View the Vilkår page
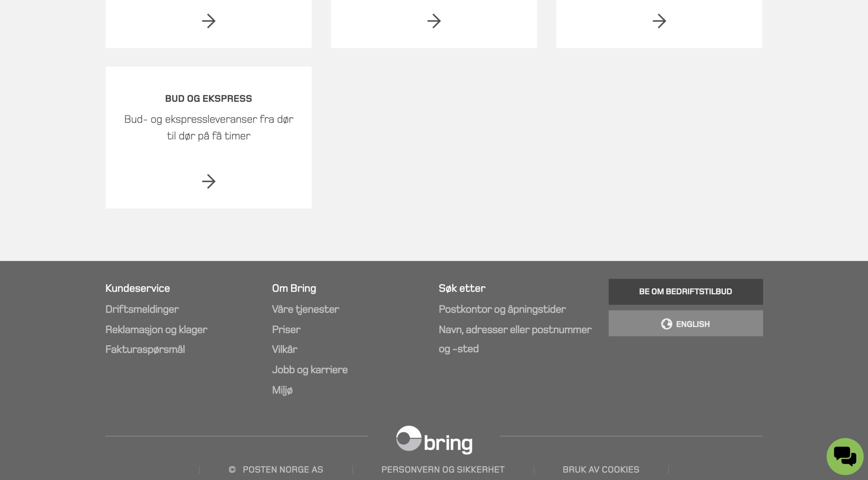Screen dimensions: 868x480 tap(284, 350)
